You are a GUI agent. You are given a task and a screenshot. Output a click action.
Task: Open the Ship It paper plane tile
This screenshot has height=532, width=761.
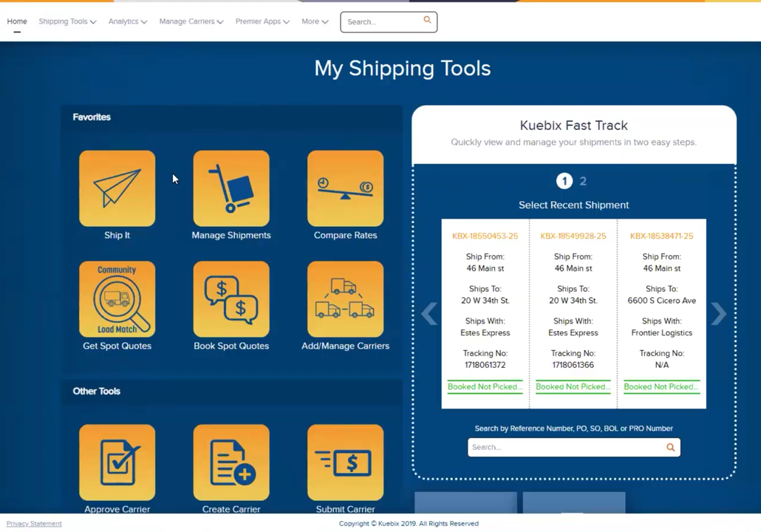click(117, 188)
